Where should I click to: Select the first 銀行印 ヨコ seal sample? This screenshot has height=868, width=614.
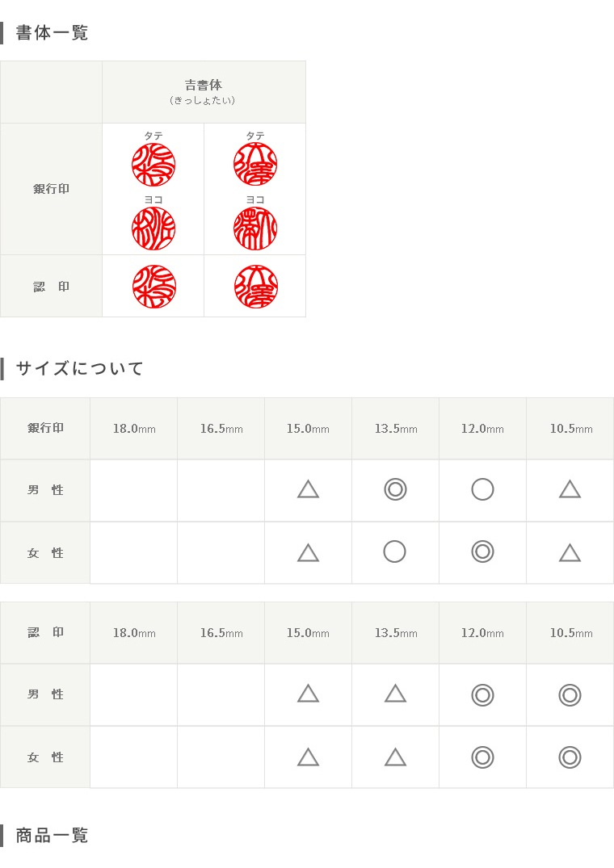pyautogui.click(x=153, y=229)
